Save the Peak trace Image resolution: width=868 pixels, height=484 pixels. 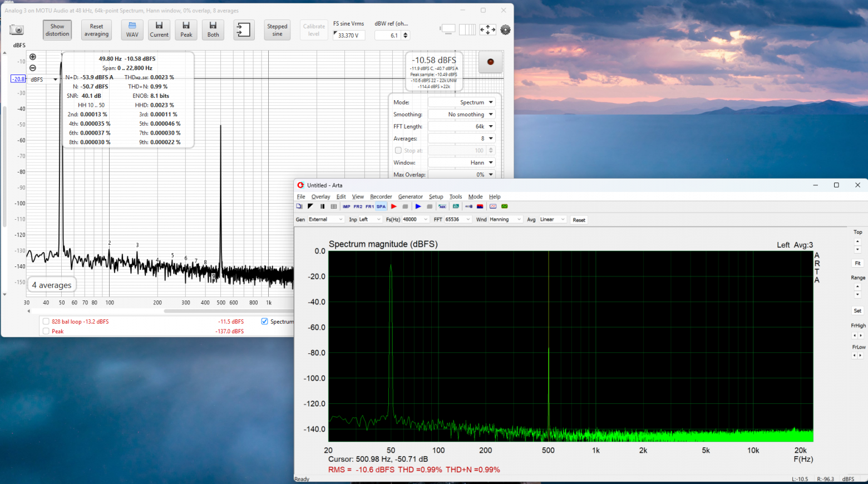(x=186, y=29)
